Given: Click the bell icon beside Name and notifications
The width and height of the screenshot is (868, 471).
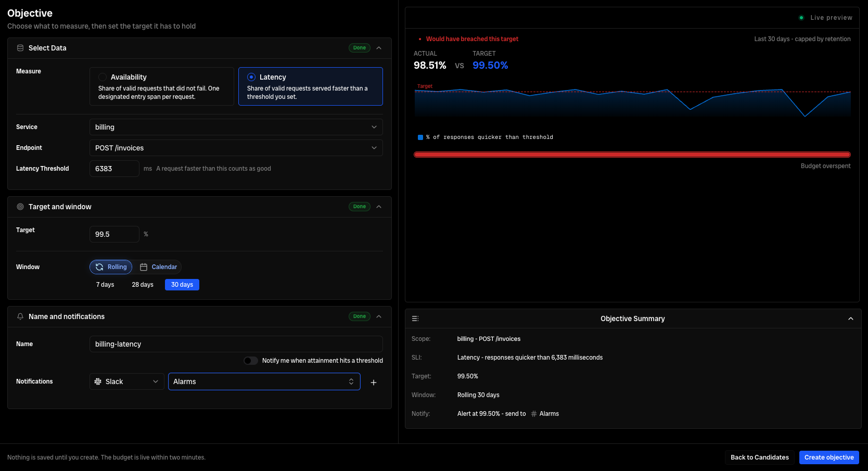Looking at the screenshot, I should (x=20, y=316).
